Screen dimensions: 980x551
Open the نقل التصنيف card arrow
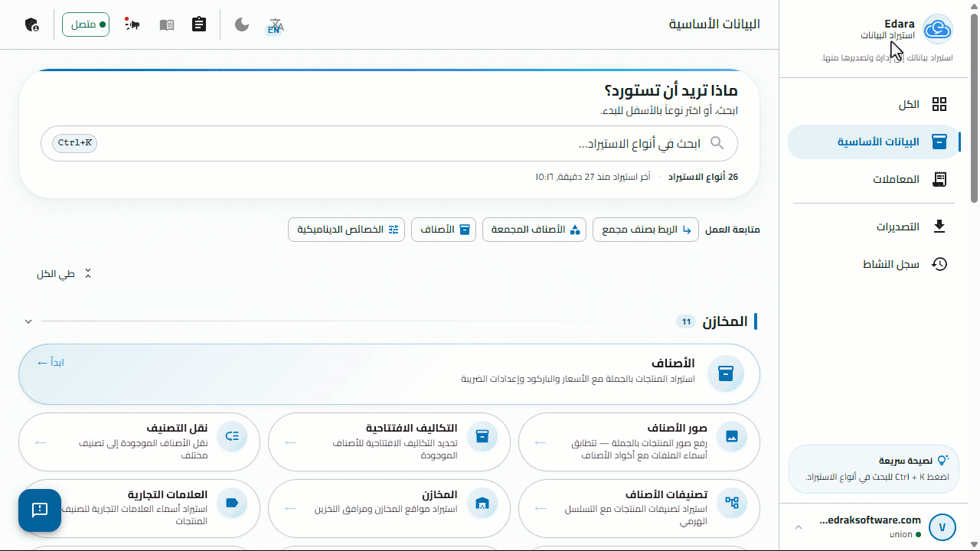coord(41,442)
